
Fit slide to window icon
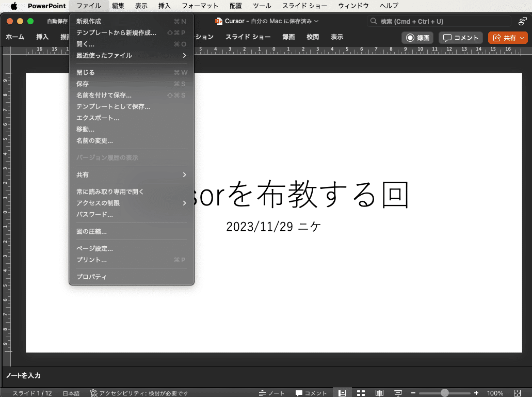point(517,393)
